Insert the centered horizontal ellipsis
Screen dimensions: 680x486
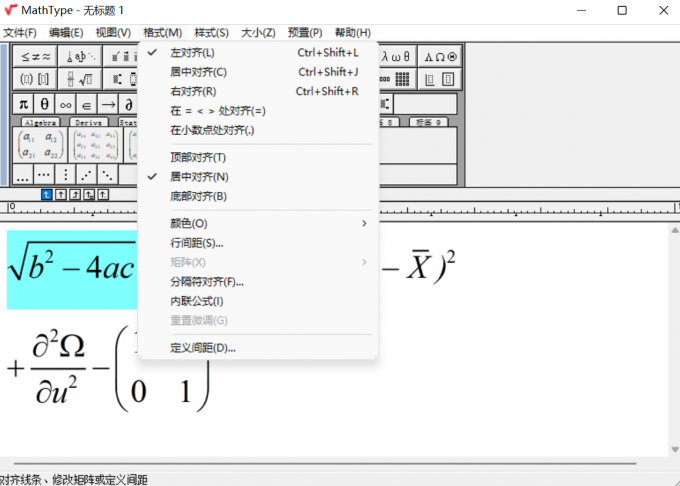[x=44, y=174]
